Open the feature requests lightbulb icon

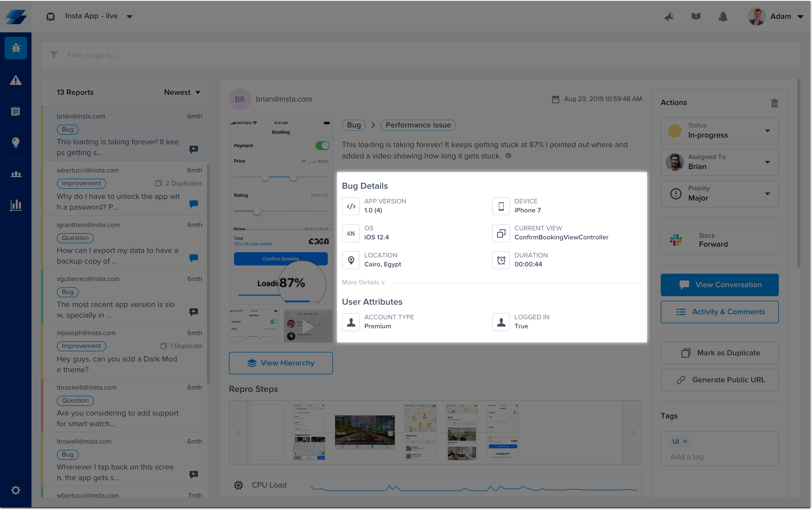[15, 142]
